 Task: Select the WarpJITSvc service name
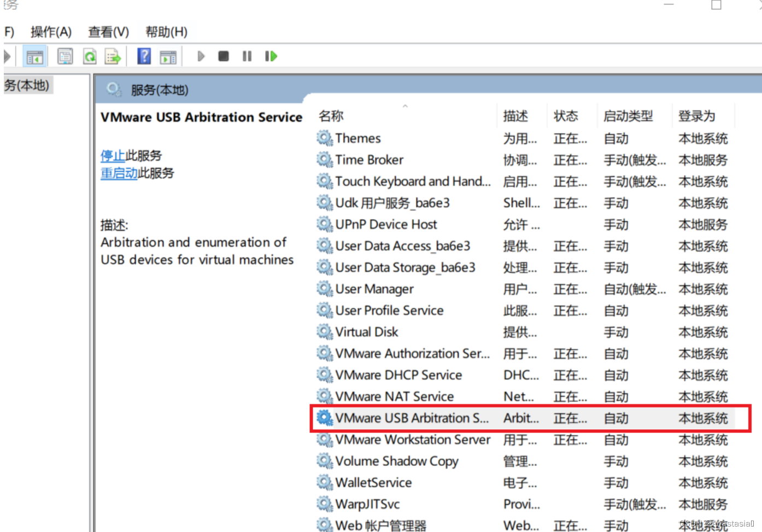[x=368, y=504]
